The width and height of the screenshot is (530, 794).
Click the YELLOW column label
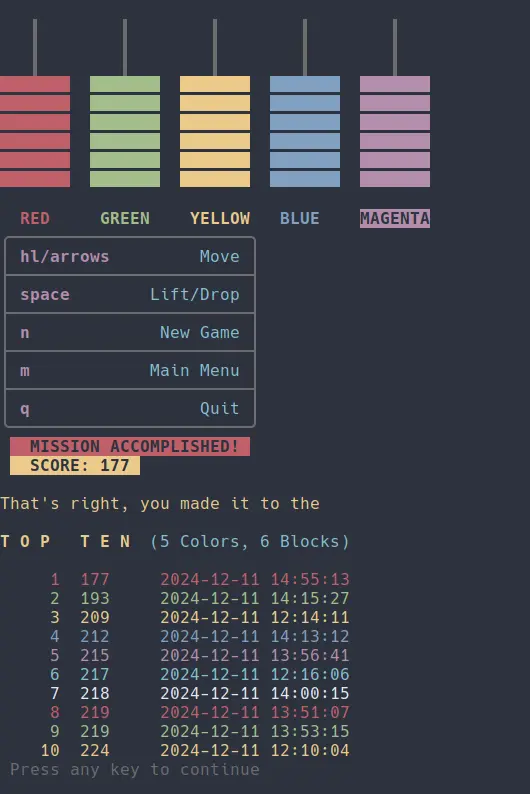coord(220,218)
